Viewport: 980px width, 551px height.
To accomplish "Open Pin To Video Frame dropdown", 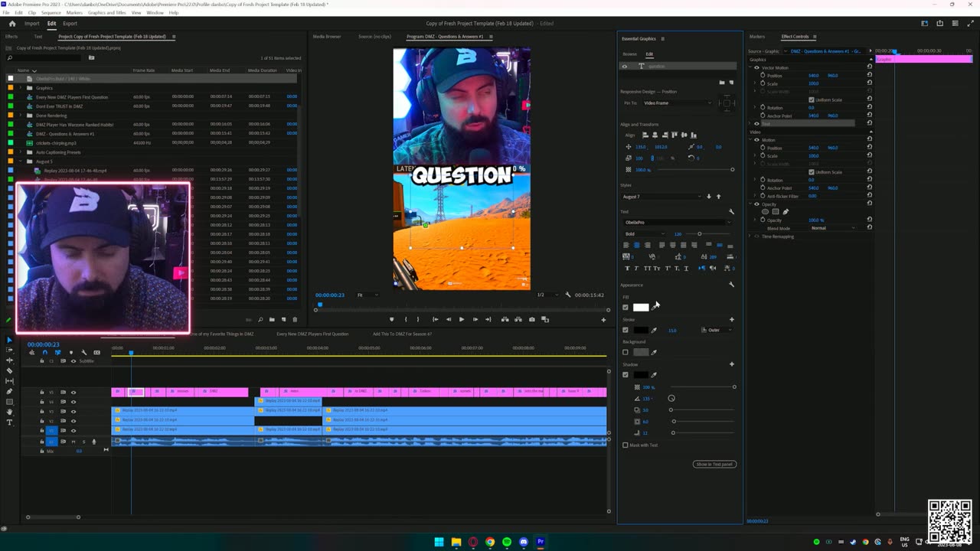I will (x=678, y=103).
